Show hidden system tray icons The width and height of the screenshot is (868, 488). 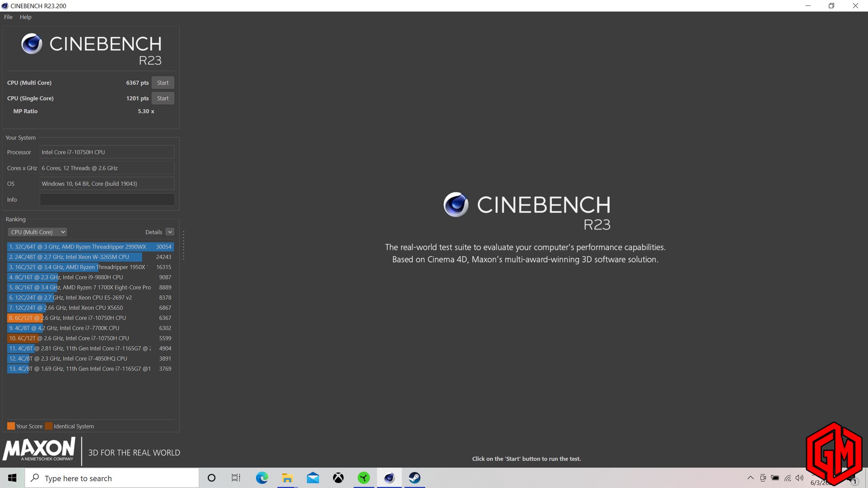pos(750,478)
